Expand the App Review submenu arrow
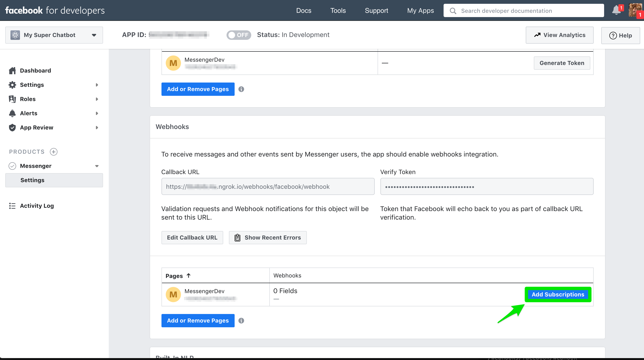The height and width of the screenshot is (360, 644). 97,128
